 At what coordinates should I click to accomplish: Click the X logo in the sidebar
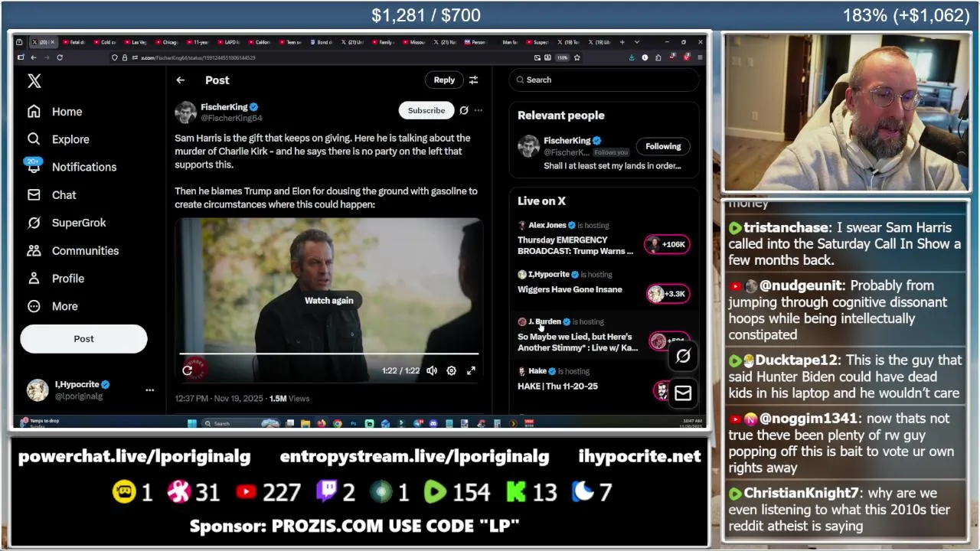pos(34,81)
